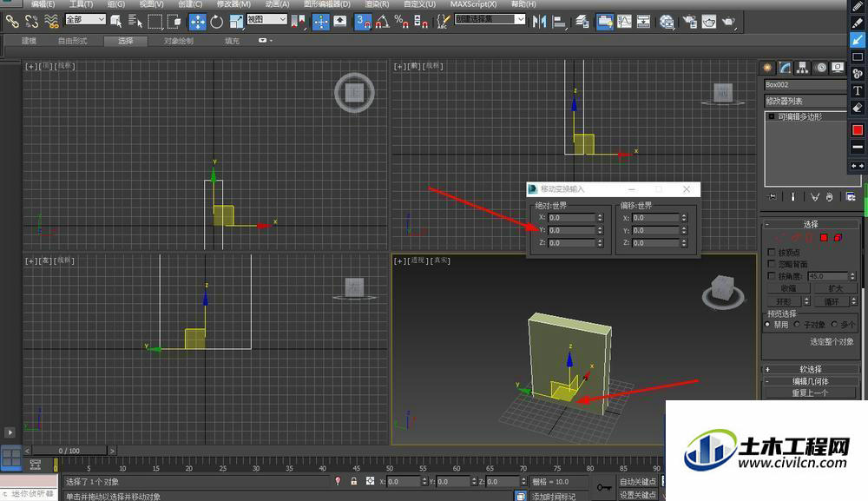Viewport: 868px width, 501px height.
Task: Click the 环形 button
Action: (x=784, y=301)
